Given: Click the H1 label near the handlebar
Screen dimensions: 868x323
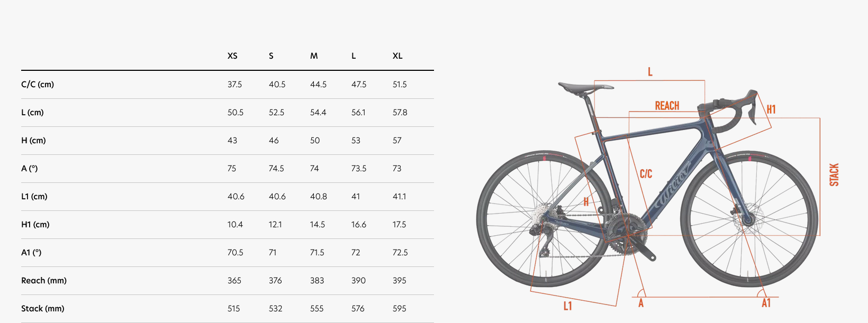Looking at the screenshot, I should pos(771,109).
